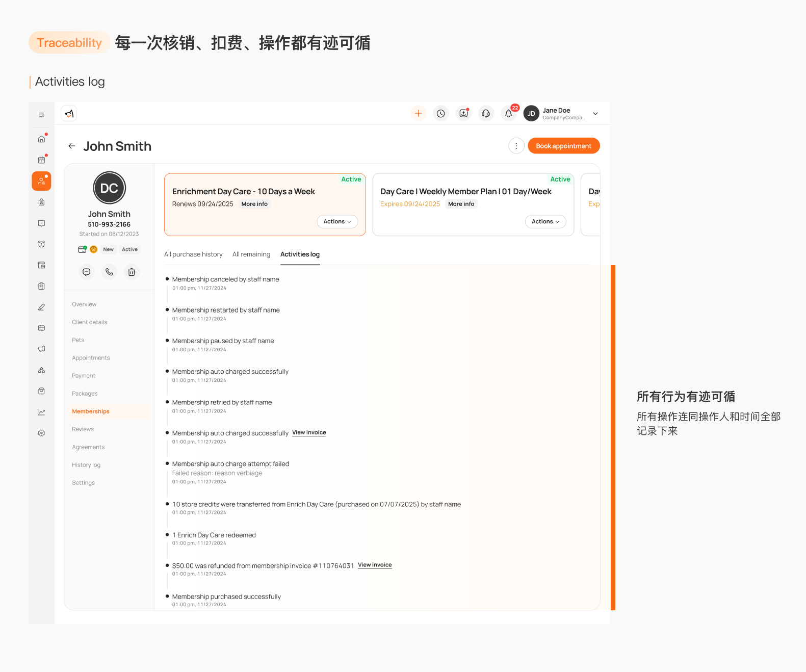
Task: Switch to All remaining tab
Action: pos(251,254)
